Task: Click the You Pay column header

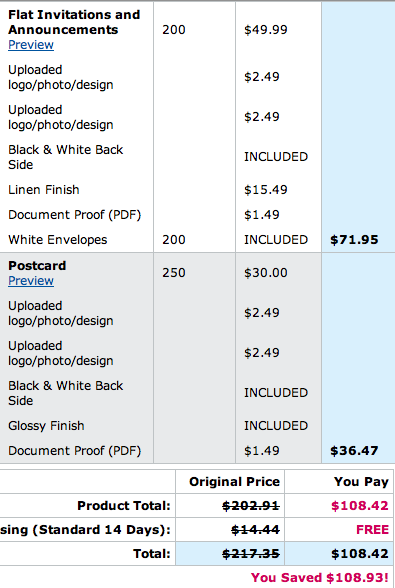Action: (x=361, y=482)
